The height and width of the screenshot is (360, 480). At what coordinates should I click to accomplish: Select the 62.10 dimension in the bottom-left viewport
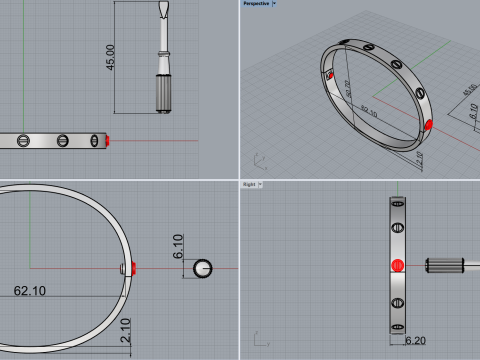click(x=30, y=291)
